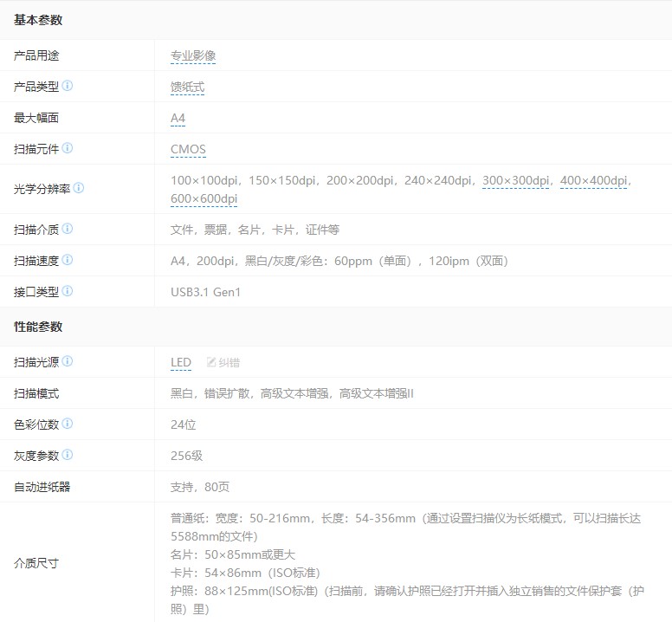Screen dimensions: 672x622
Task: Open the 300×300dpi link
Action: [516, 180]
